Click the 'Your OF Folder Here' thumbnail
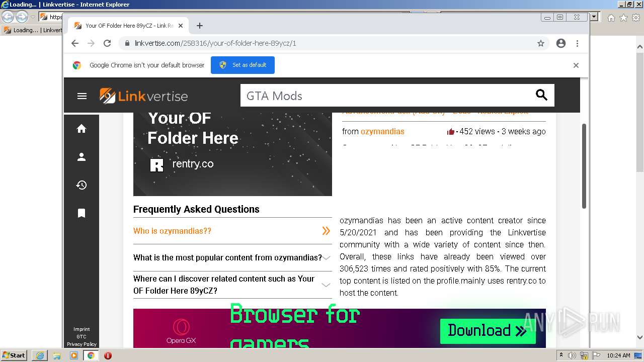The height and width of the screenshot is (362, 644). (232, 154)
